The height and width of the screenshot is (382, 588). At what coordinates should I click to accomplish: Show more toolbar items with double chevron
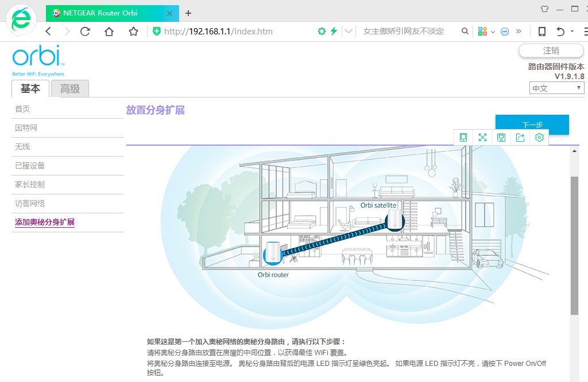(519, 32)
